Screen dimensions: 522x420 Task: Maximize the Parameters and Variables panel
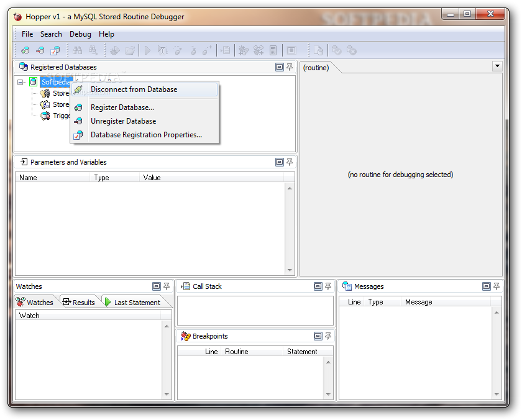(x=279, y=162)
